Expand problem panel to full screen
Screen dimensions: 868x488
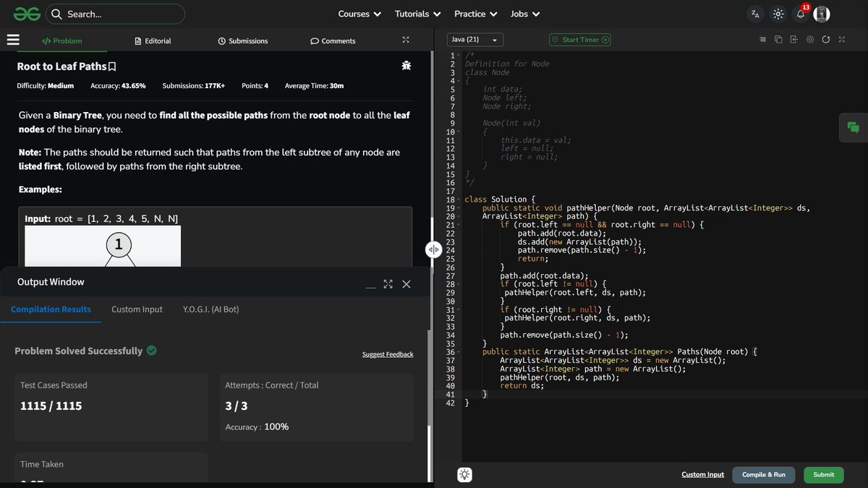coord(406,40)
